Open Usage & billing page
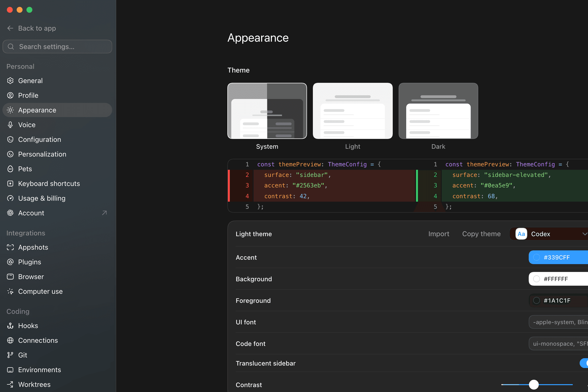588x392 pixels. pyautogui.click(x=57, y=198)
